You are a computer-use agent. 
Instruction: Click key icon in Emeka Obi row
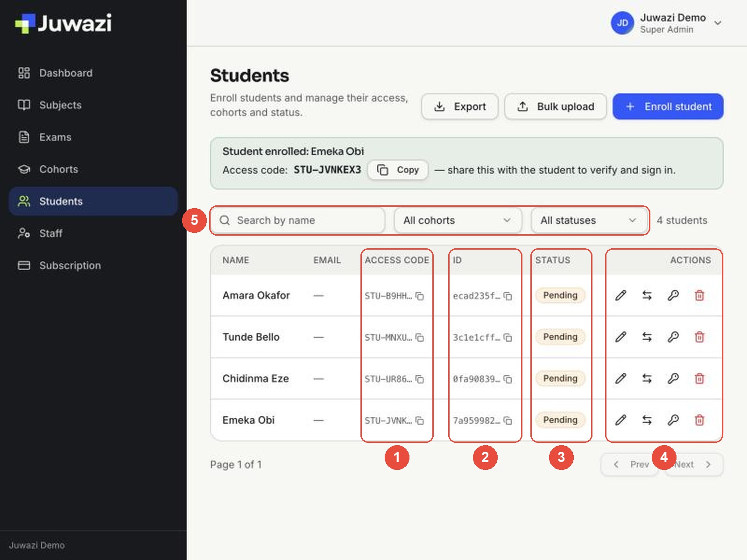click(x=673, y=420)
